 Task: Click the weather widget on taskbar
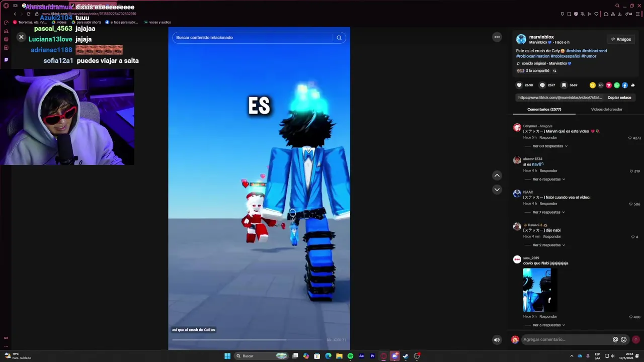[x=18, y=356]
